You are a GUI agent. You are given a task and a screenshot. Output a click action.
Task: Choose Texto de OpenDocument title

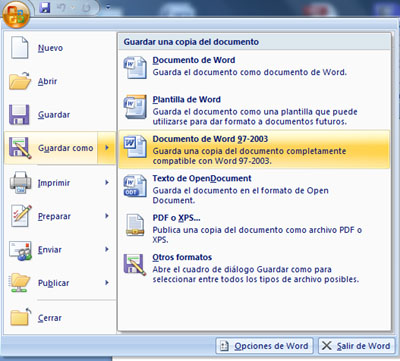click(202, 178)
